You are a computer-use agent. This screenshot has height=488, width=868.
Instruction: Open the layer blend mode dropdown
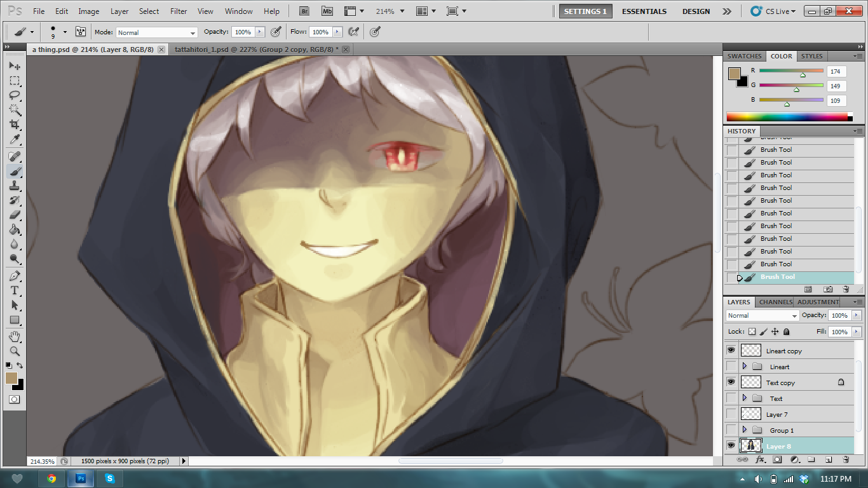(763, 316)
